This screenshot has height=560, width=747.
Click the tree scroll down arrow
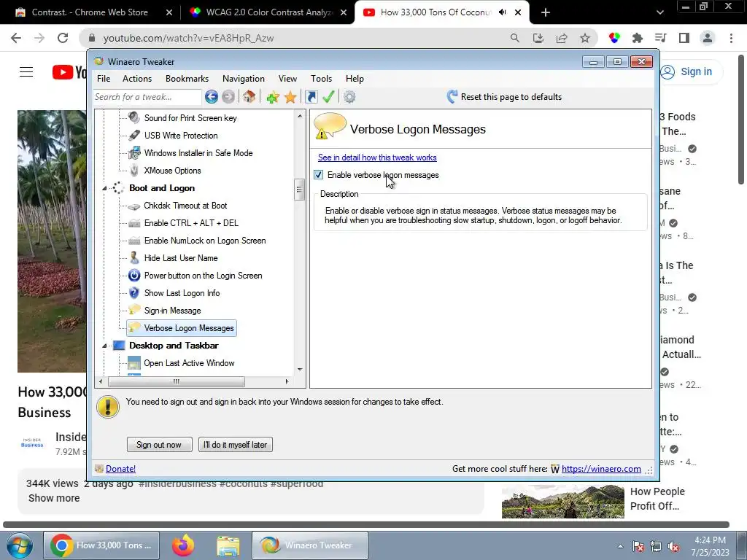(x=300, y=369)
